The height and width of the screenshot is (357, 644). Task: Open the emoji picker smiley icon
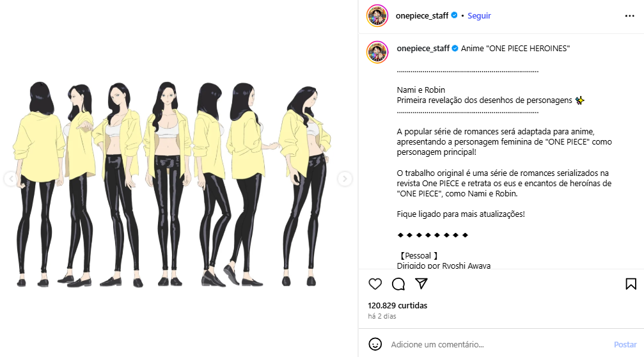(375, 344)
